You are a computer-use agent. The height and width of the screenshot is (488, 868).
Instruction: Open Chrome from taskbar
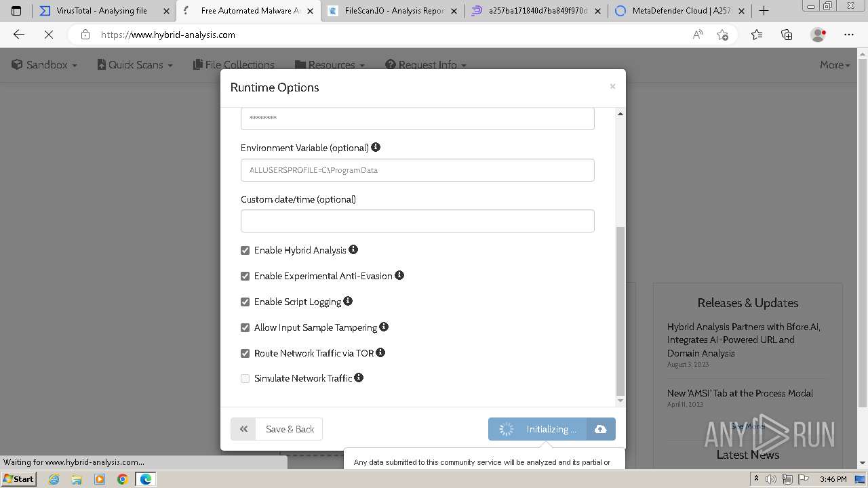(122, 479)
